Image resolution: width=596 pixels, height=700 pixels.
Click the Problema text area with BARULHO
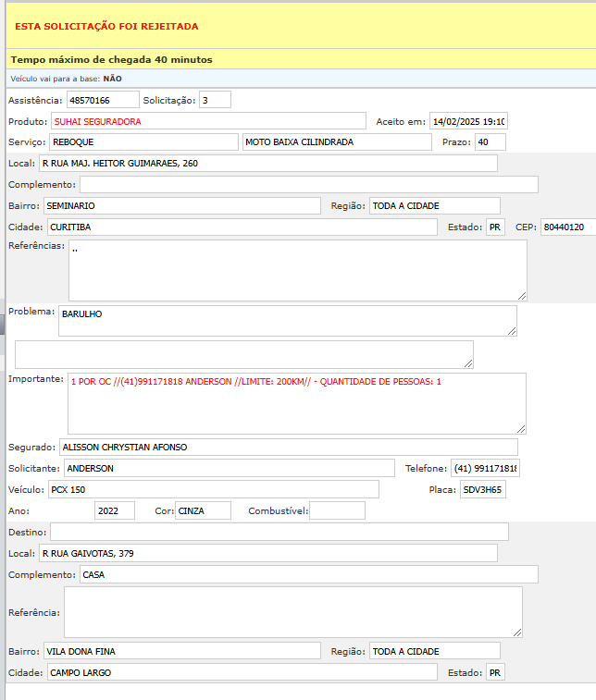click(287, 321)
